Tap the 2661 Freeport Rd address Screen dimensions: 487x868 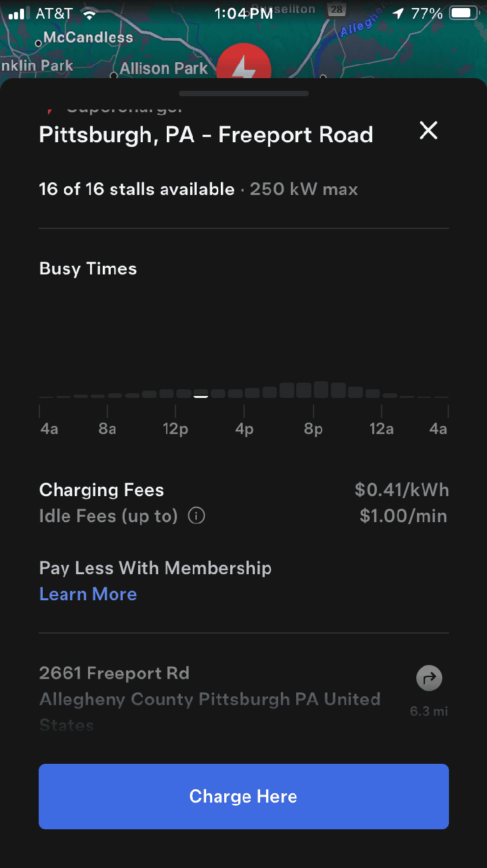point(114,673)
